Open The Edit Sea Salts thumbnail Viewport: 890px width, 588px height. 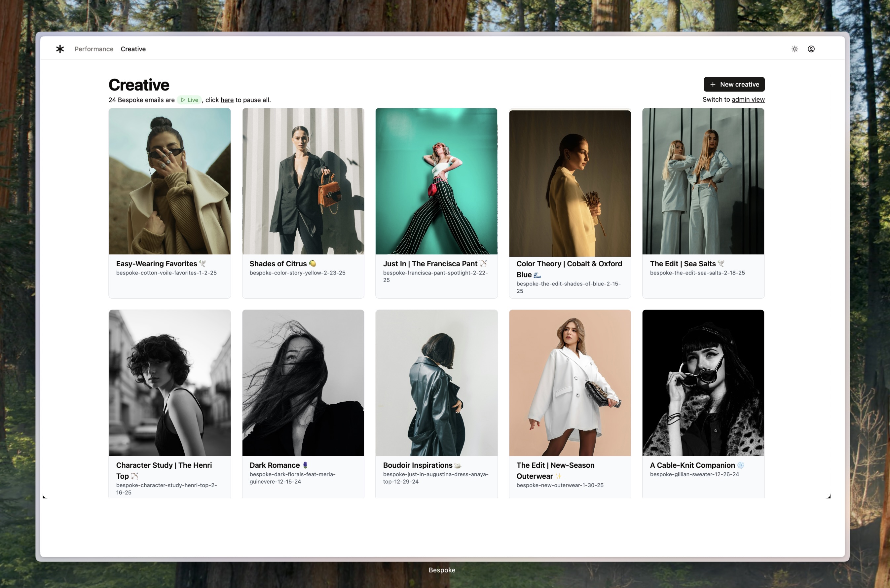(x=703, y=181)
